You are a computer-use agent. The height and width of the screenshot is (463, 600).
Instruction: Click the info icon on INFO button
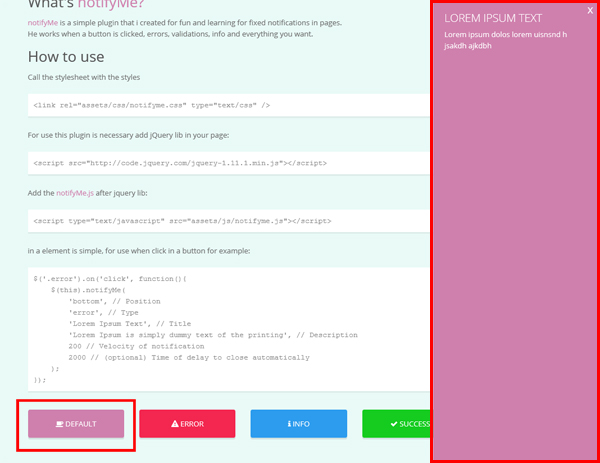(289, 424)
